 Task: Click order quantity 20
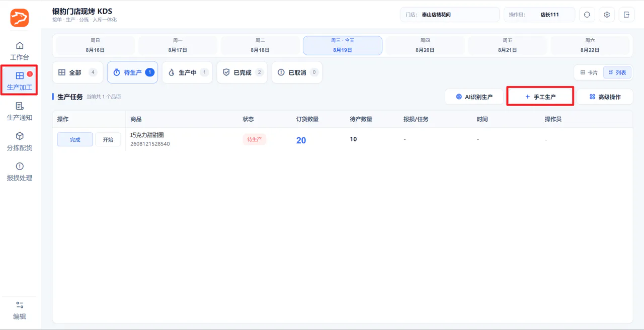pos(301,140)
